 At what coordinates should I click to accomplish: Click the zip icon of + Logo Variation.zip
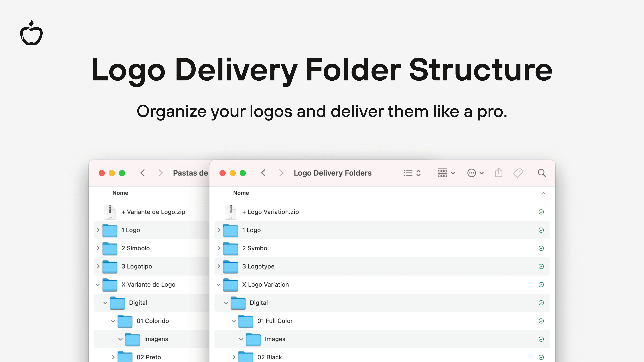(230, 212)
